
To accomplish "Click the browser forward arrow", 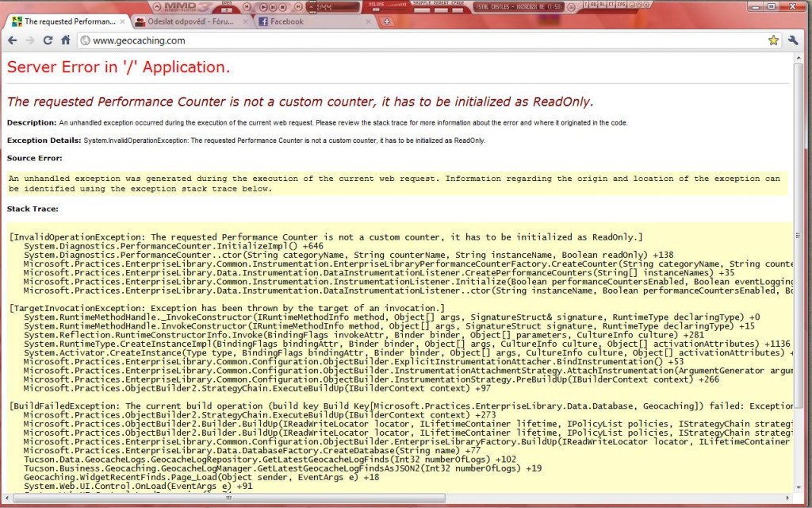I will click(x=30, y=40).
